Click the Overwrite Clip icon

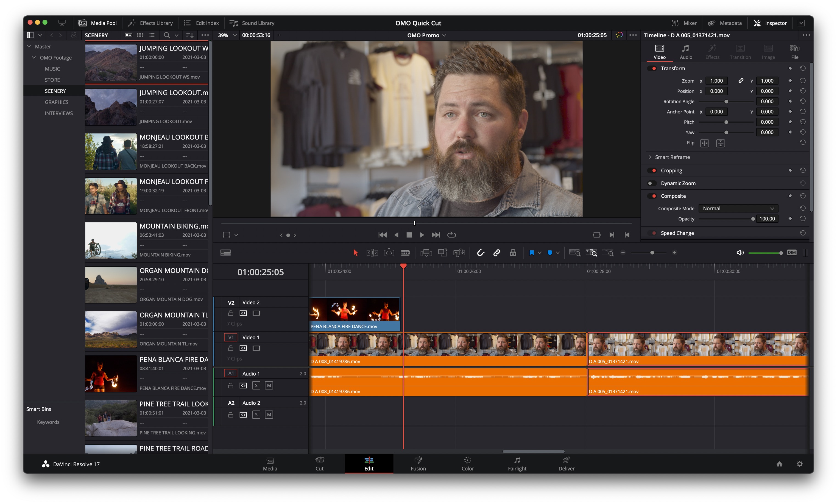pyautogui.click(x=442, y=252)
